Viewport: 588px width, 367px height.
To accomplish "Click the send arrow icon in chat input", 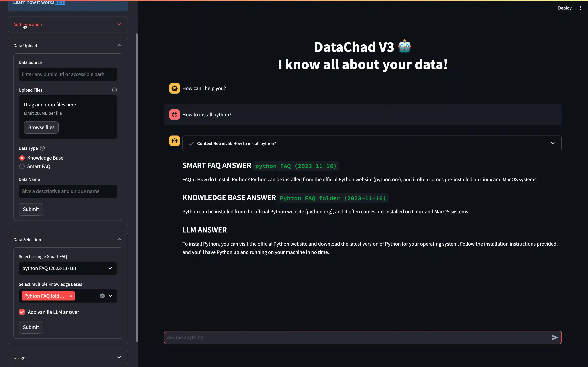I will pos(555,337).
